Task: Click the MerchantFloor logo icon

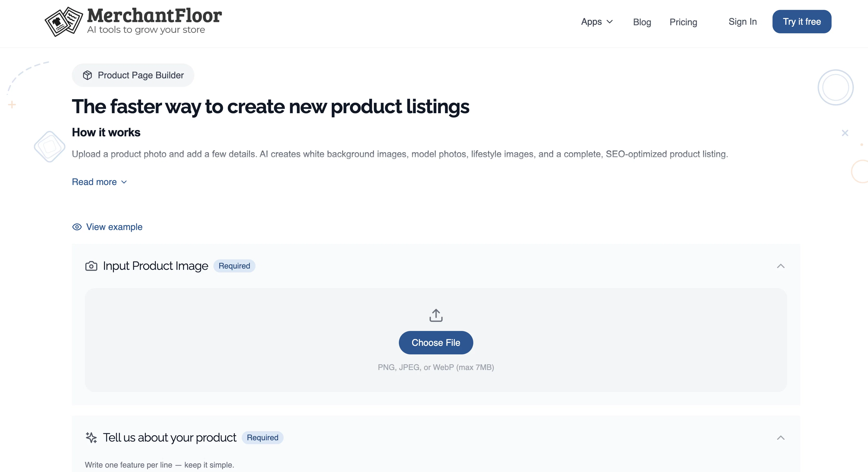Action: tap(64, 22)
